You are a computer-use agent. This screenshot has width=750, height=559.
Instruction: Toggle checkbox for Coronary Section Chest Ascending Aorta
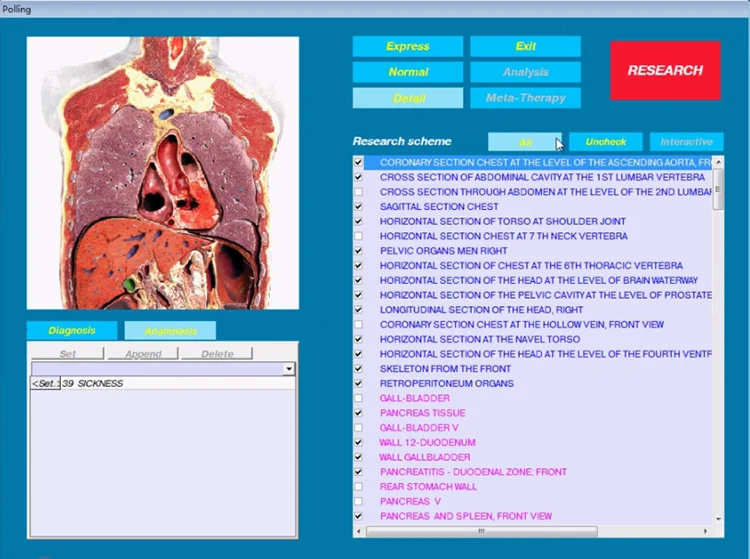coord(358,163)
